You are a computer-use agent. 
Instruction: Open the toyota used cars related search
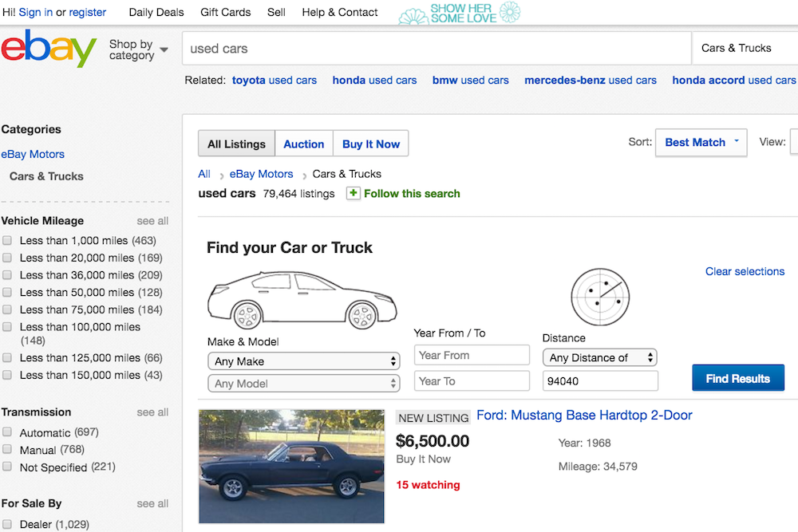[x=275, y=81]
